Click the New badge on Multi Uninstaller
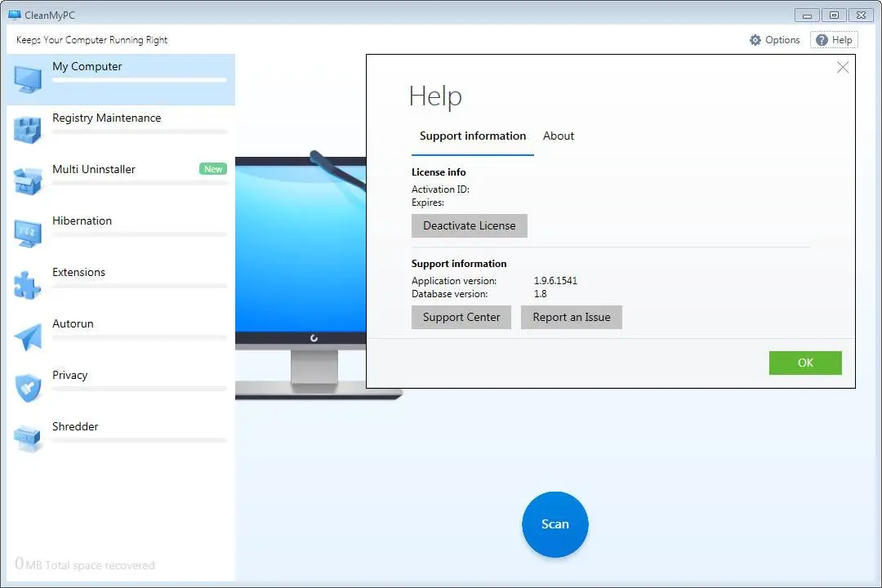This screenshot has width=882, height=588. click(x=213, y=169)
